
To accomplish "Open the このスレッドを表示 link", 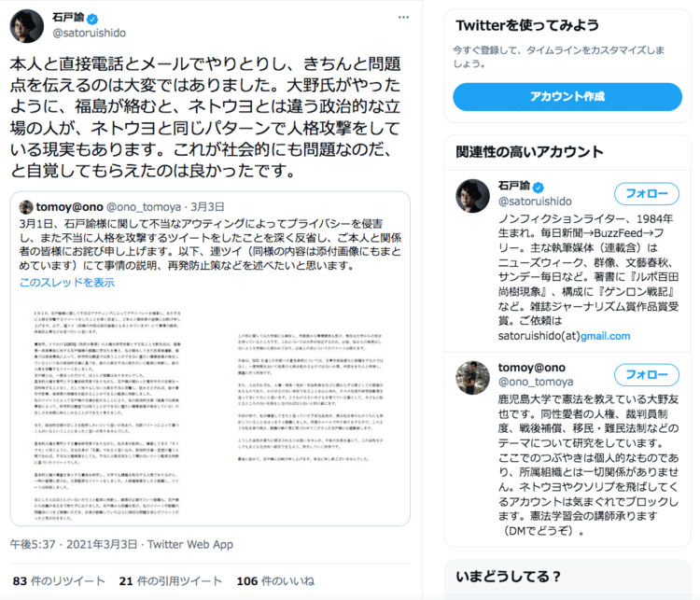I will (x=67, y=282).
